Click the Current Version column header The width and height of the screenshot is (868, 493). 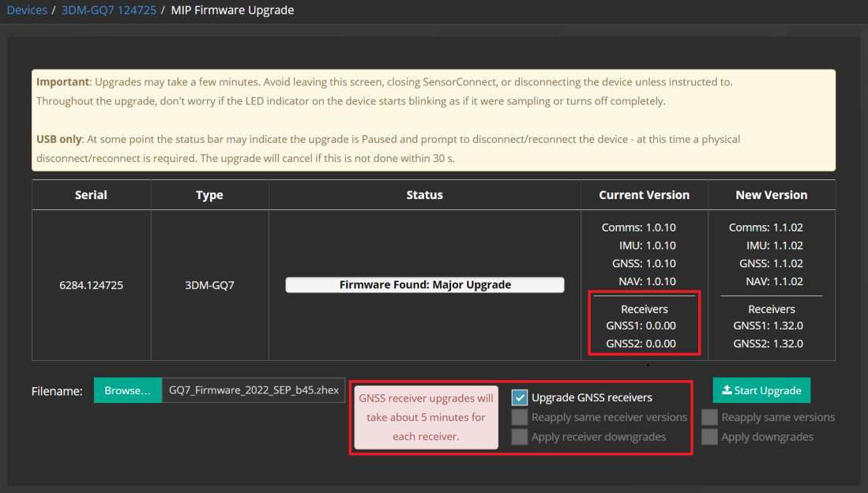click(644, 195)
